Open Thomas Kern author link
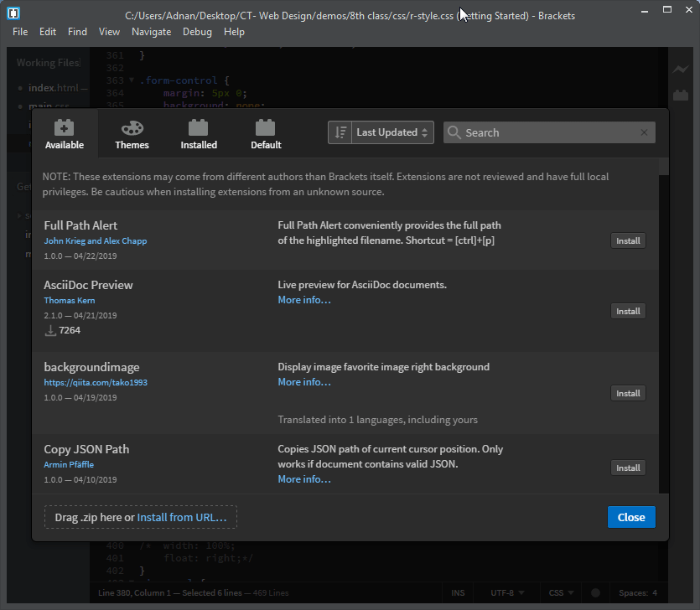This screenshot has height=610, width=700. coord(70,300)
